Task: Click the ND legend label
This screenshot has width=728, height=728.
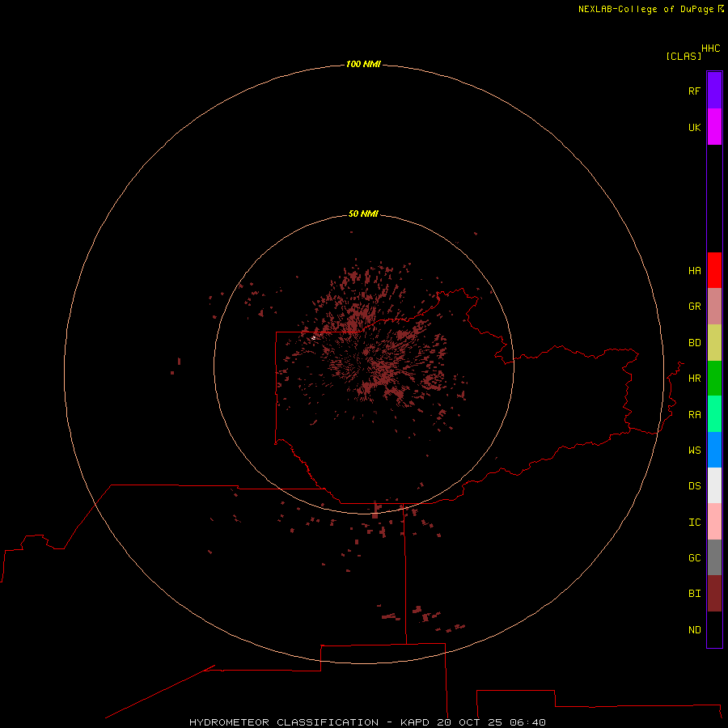Action: (x=694, y=630)
